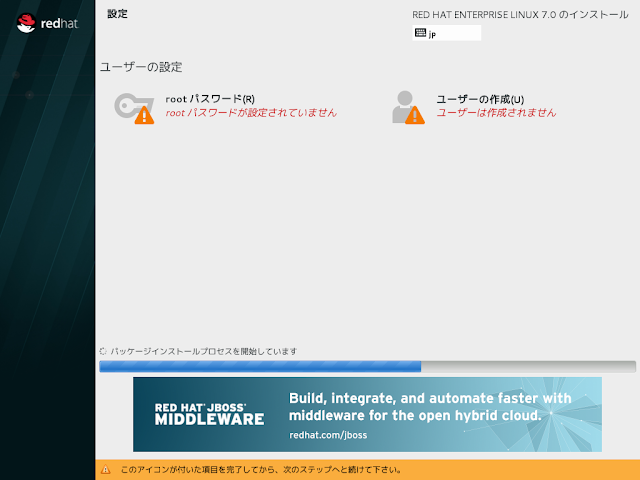640x480 pixels.
Task: Click the Red Hat logo
Action: click(x=47, y=24)
